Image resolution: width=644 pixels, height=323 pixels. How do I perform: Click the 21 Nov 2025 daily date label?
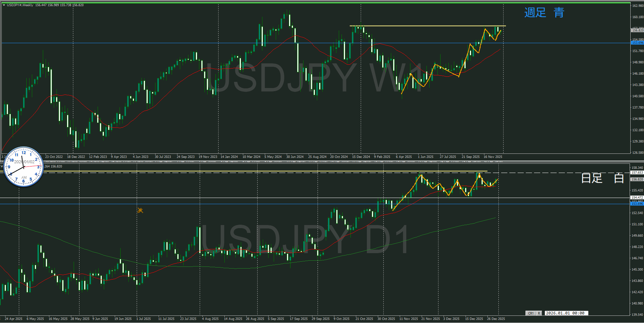[430, 319]
